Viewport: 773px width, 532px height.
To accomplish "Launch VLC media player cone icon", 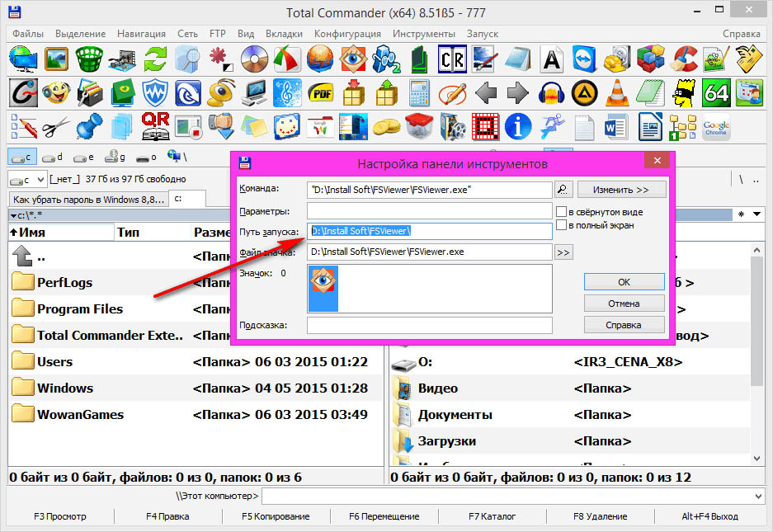I will tap(617, 92).
